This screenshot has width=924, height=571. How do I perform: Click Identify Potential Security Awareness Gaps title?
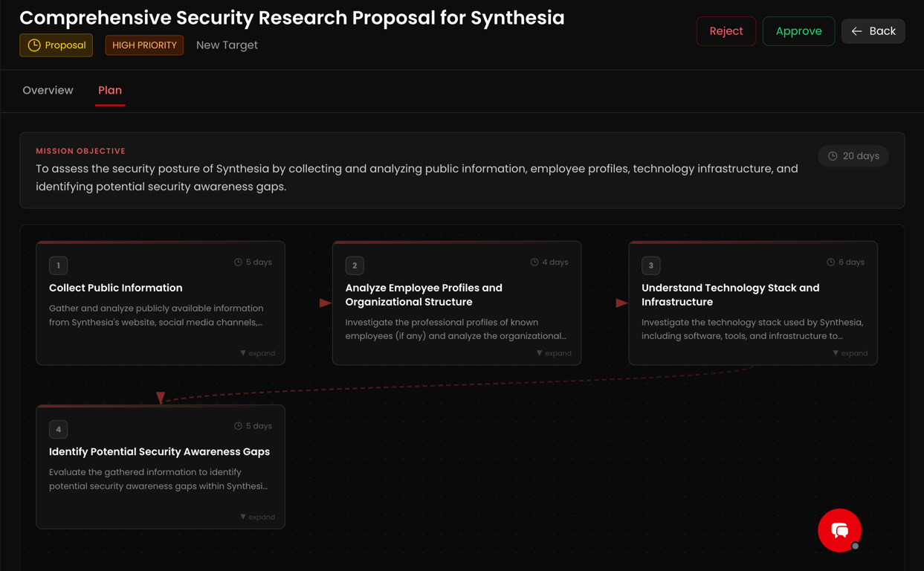pyautogui.click(x=160, y=451)
